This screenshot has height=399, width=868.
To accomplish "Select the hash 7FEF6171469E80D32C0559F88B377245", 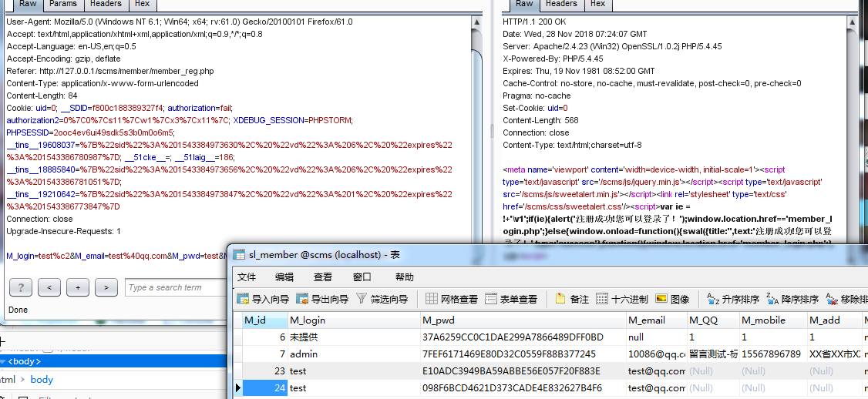I will point(523,354).
